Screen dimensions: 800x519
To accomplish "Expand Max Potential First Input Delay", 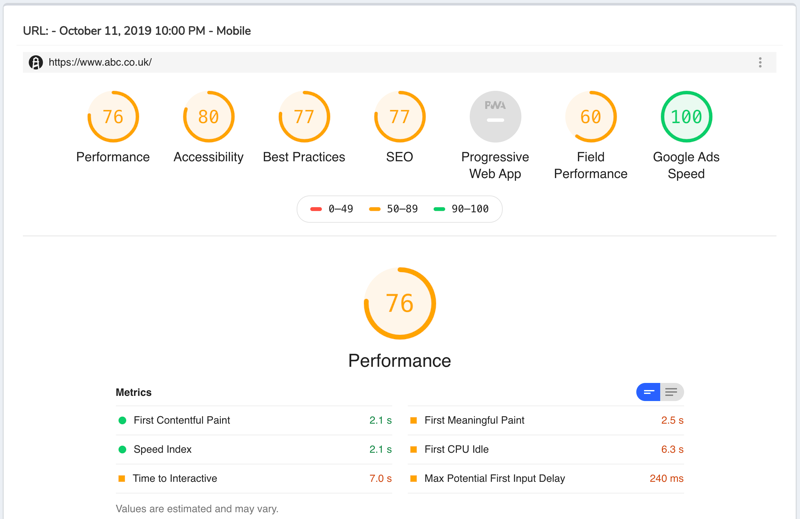I will click(x=546, y=479).
